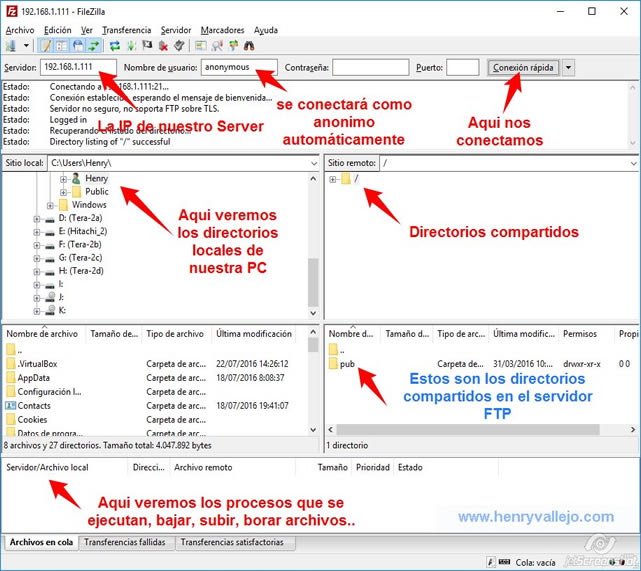Screen dimensions: 641x571
Task: Click the Conexión rápida button
Action: [x=523, y=67]
